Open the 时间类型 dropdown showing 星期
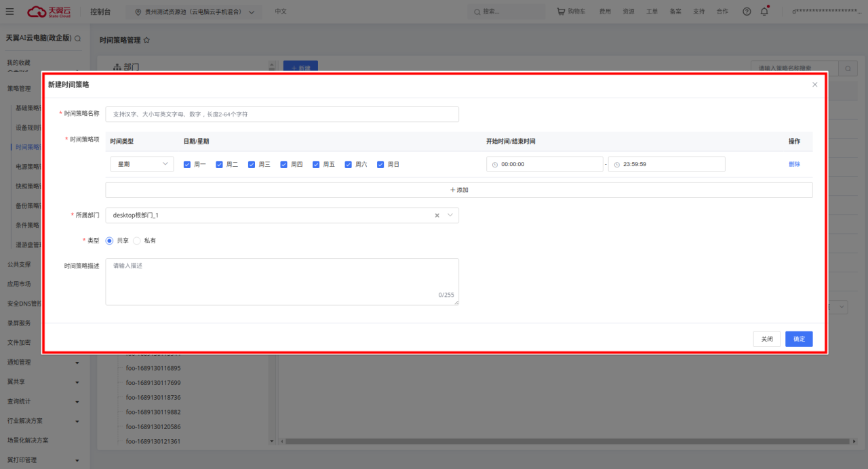 point(142,164)
